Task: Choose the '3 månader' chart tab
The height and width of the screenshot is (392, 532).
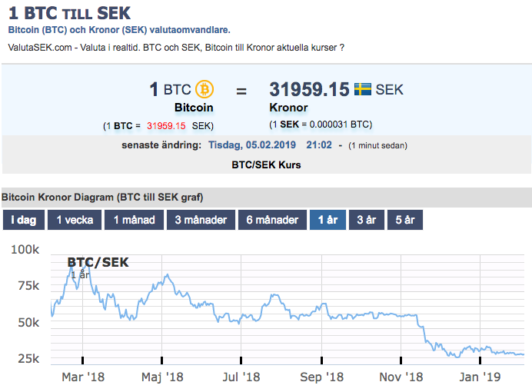Action: tap(201, 220)
